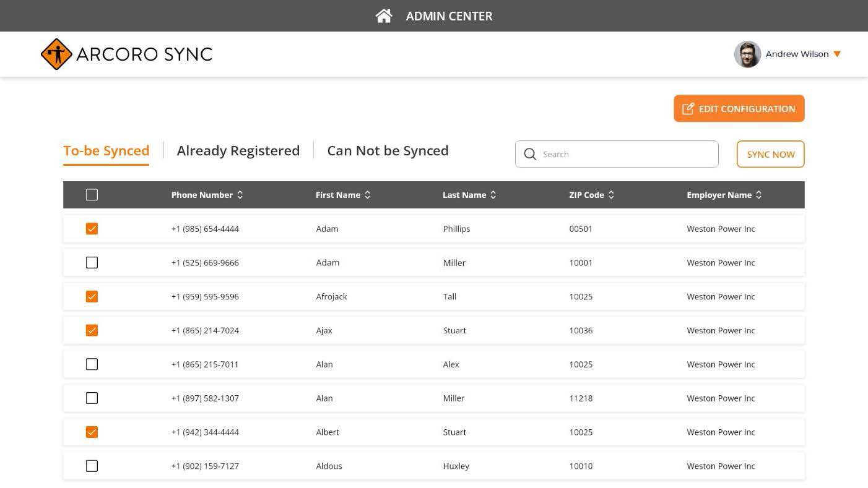
Task: Click phone number +1 (525) 669-9666
Action: [x=205, y=263]
